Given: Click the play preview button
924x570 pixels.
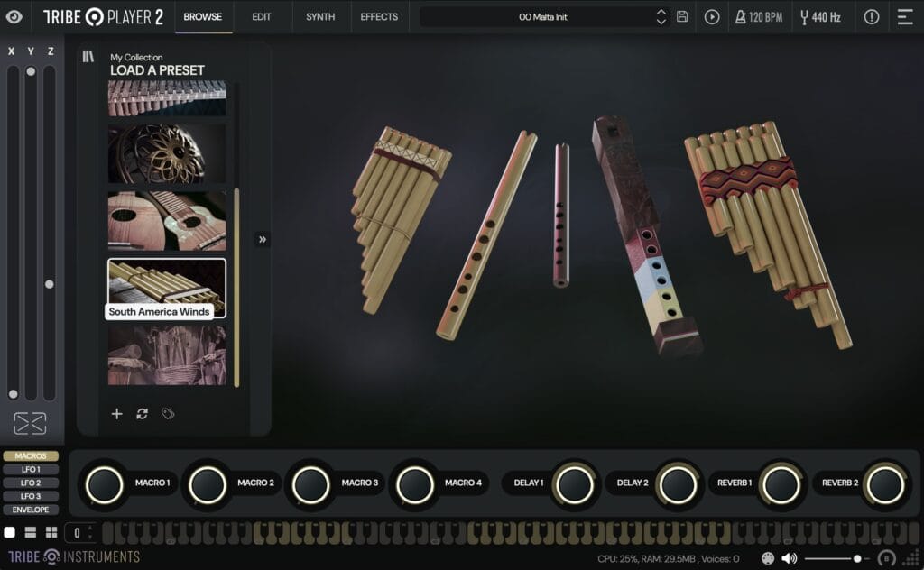Looking at the screenshot, I should [712, 17].
